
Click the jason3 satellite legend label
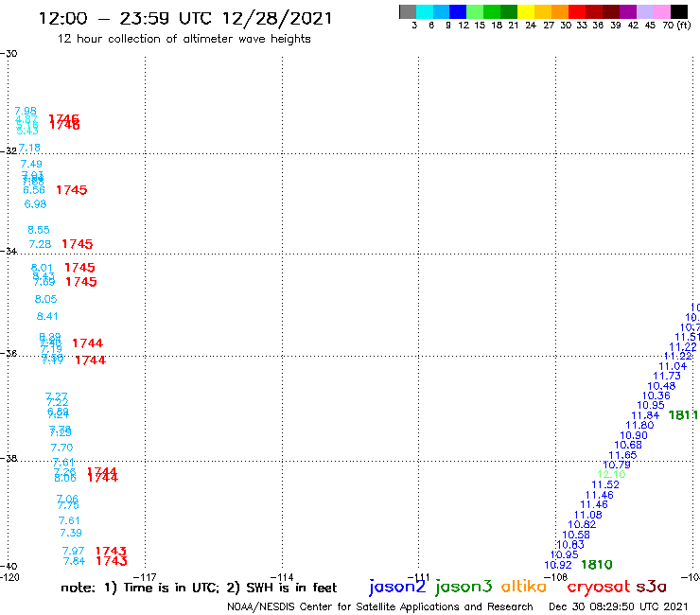coord(464,587)
